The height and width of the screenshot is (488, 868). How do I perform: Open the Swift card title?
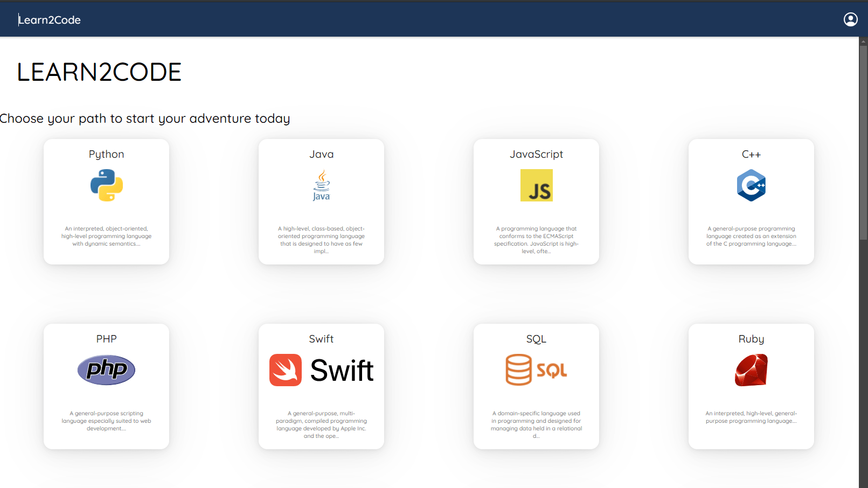(x=322, y=339)
